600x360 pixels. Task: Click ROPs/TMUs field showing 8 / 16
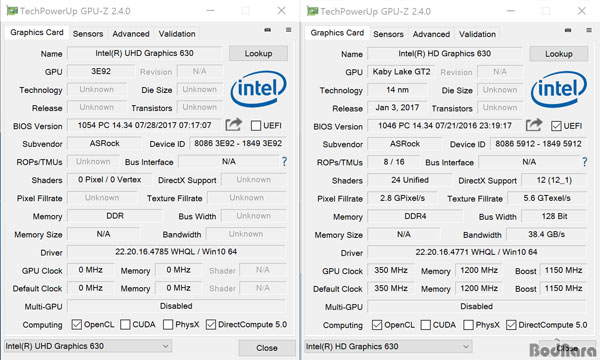pos(394,162)
